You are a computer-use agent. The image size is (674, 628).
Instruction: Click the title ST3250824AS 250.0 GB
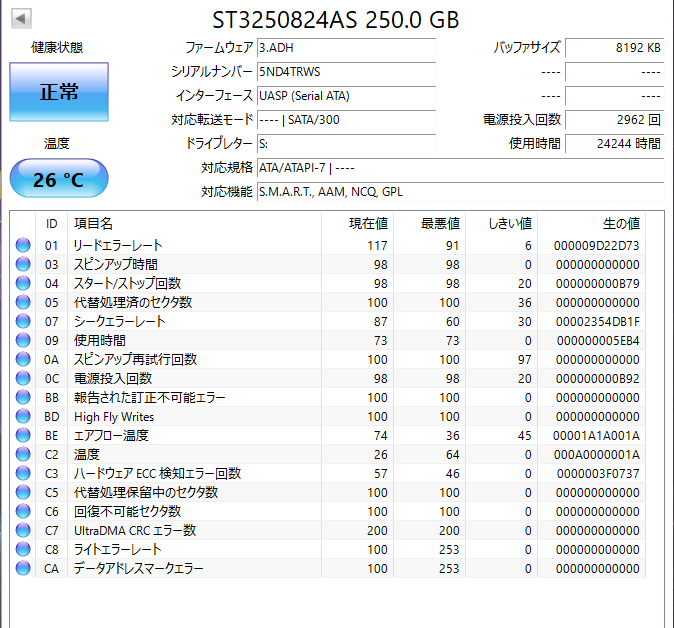click(336, 20)
